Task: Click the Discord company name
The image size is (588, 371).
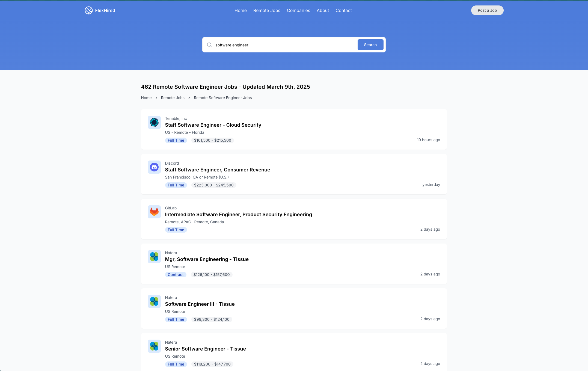Action: 172,163
